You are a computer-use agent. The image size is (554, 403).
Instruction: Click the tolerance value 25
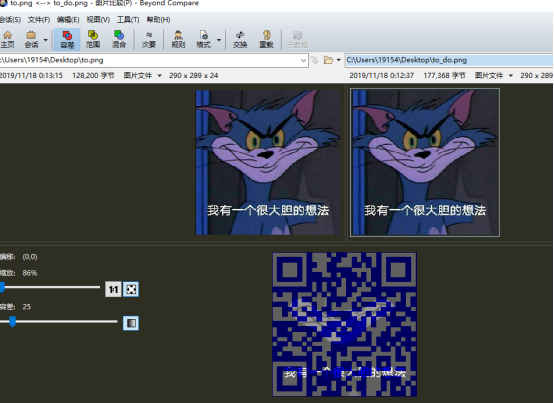pos(26,307)
